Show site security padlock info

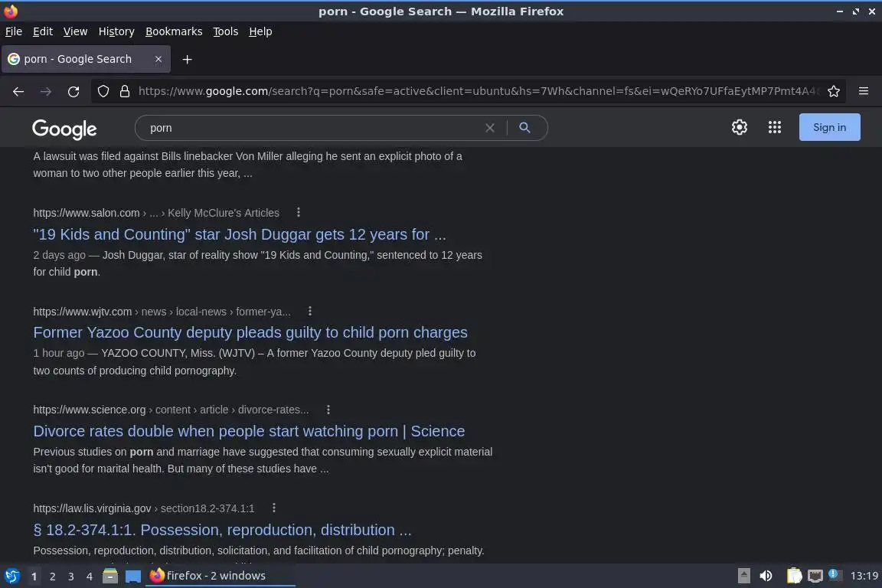click(x=125, y=91)
